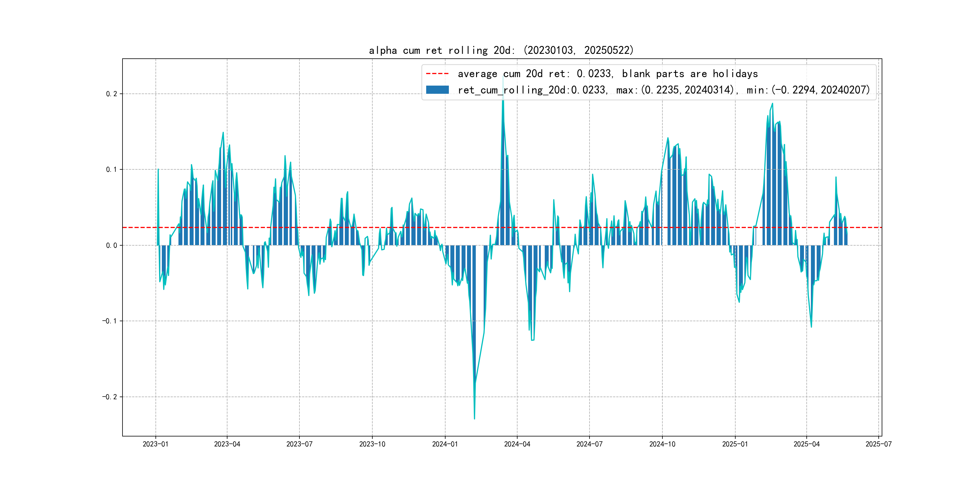
Task: Click the 2025-07 x-axis tick label
Action: coord(878,444)
